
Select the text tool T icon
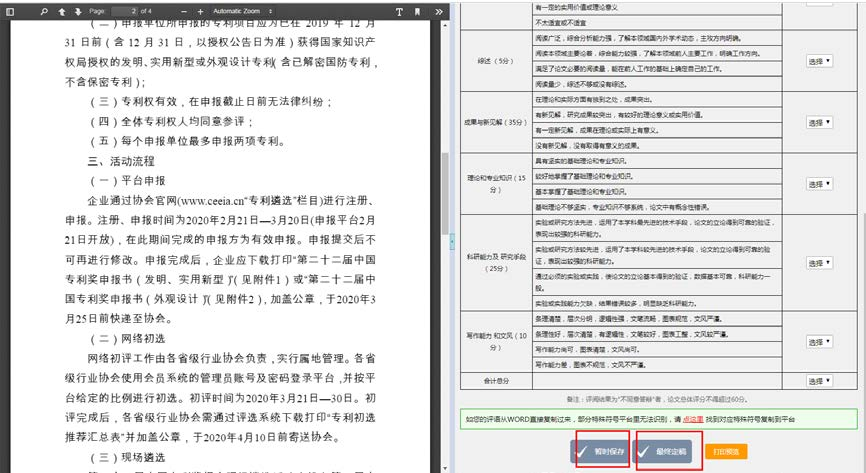pos(400,11)
